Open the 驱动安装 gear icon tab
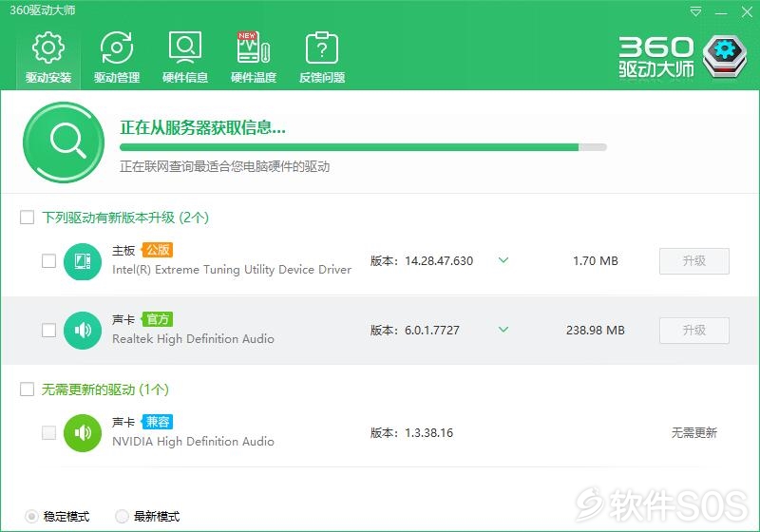The image size is (760, 532). coord(48,57)
